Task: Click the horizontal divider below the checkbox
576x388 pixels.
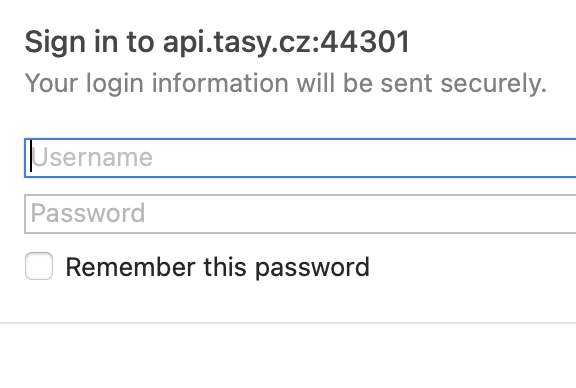Action: point(288,323)
